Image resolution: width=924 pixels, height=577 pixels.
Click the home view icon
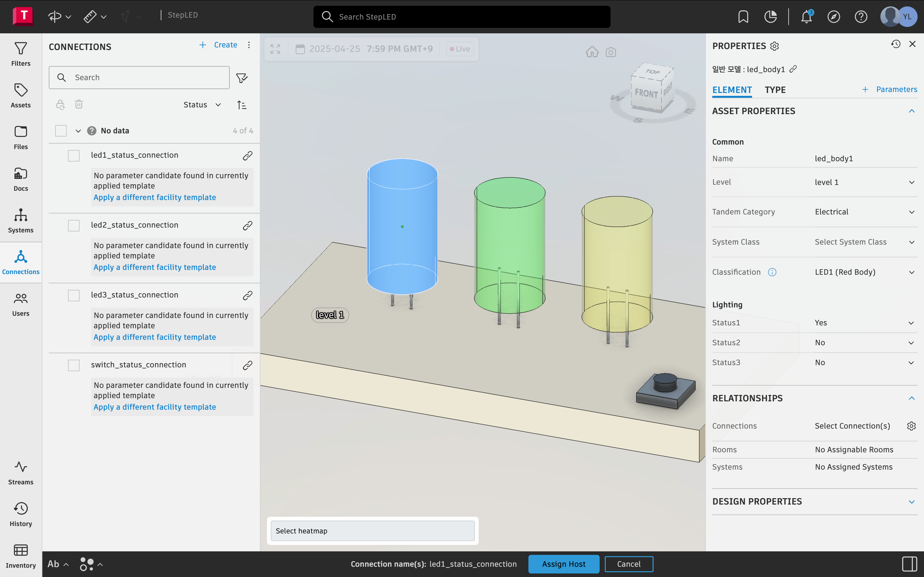point(592,52)
